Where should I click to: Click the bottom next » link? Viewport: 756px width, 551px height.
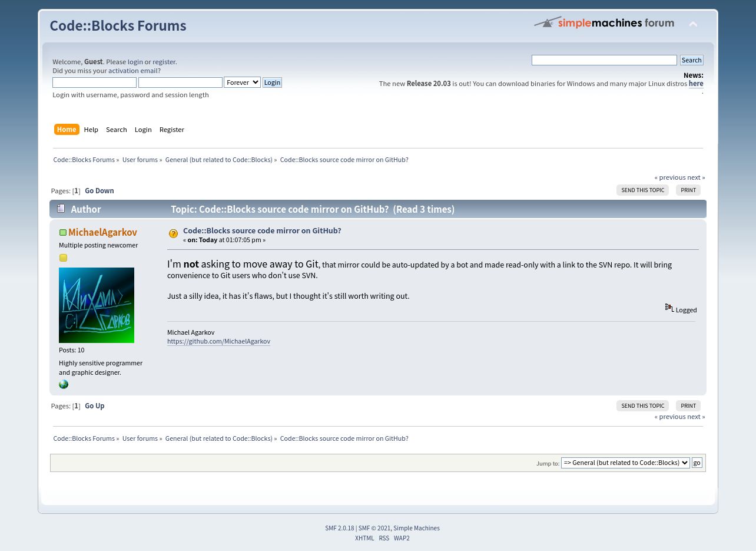pos(696,417)
